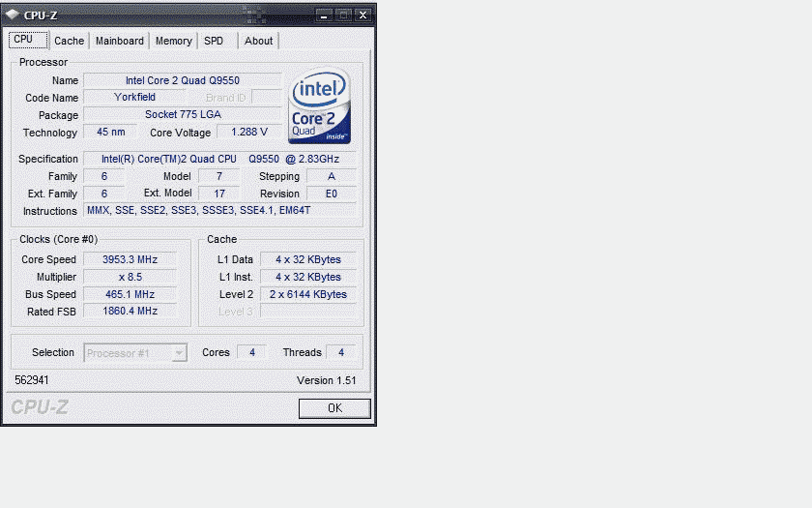Click the ID number 562941
This screenshot has height=508, width=812.
32,380
